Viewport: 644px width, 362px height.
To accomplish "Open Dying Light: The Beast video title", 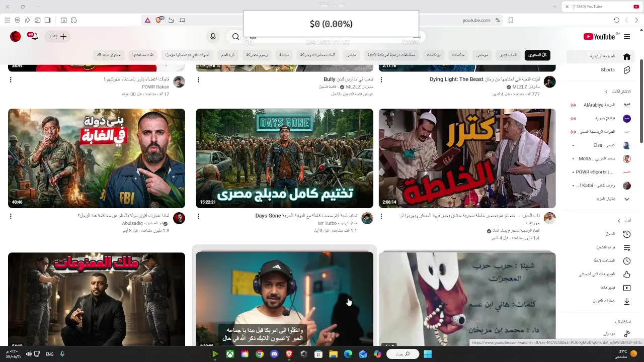I will (485, 79).
